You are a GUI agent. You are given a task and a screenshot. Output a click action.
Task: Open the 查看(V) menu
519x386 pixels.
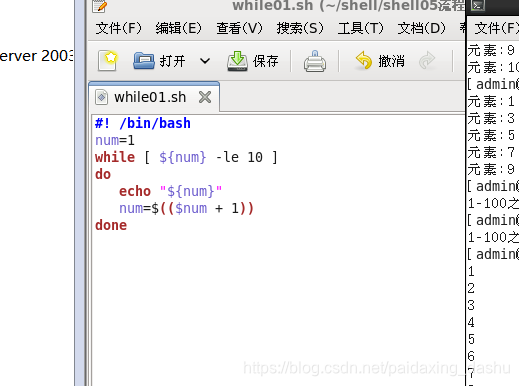[x=239, y=28]
